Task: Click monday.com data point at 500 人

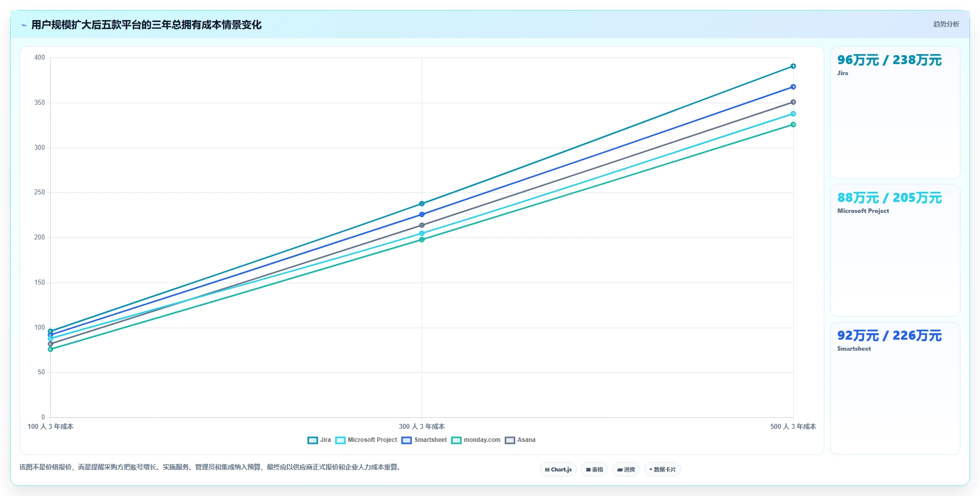Action: click(793, 125)
